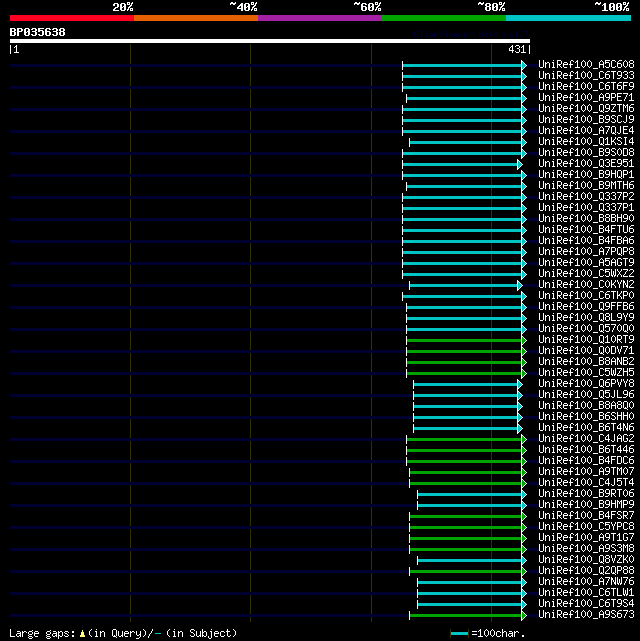Open hit UniRef100_Q9ZTM6
This screenshot has height=641, width=640.
586,109
